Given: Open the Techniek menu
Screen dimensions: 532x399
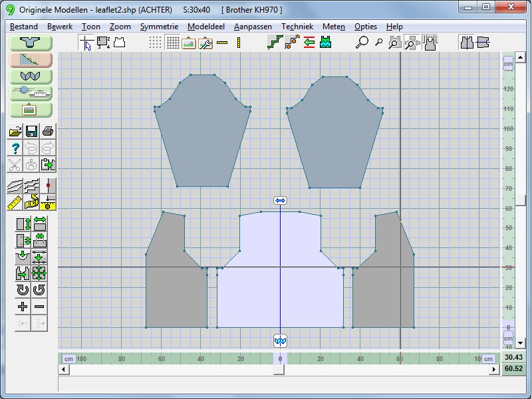Looking at the screenshot, I should (297, 27).
